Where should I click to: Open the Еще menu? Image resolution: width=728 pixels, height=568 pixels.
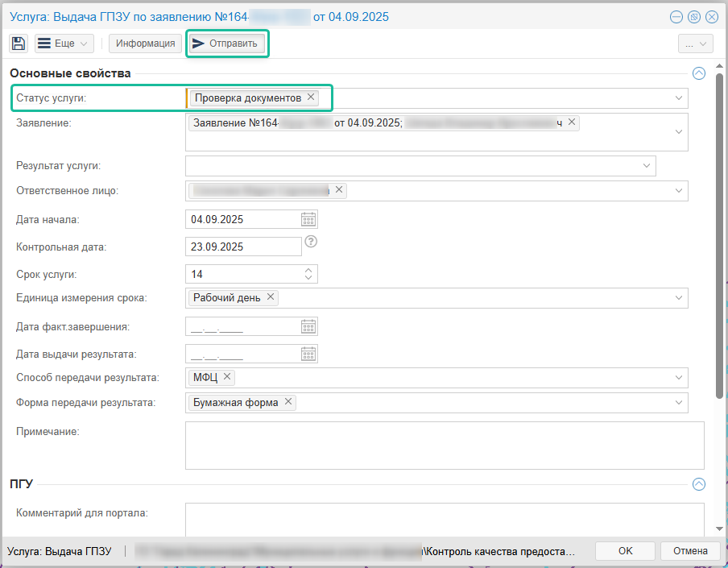coord(64,44)
